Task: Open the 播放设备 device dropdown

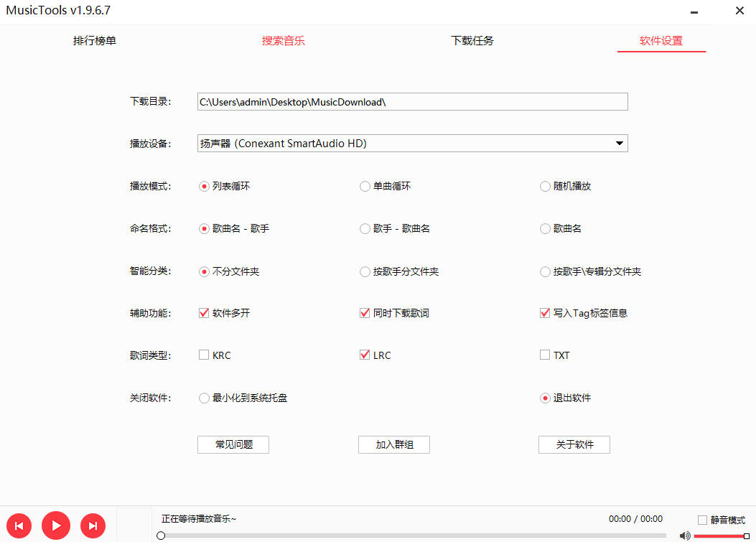Action: [x=618, y=143]
